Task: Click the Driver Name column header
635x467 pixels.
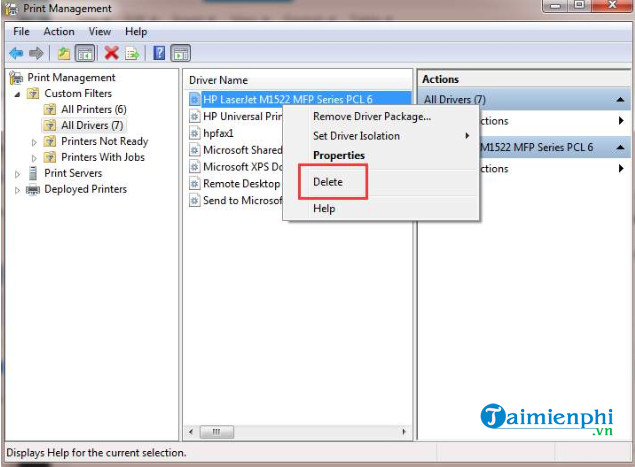Action: click(218, 80)
